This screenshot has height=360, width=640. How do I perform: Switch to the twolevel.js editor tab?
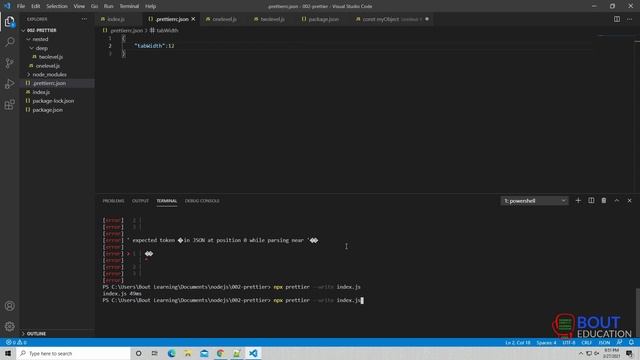click(x=272, y=19)
